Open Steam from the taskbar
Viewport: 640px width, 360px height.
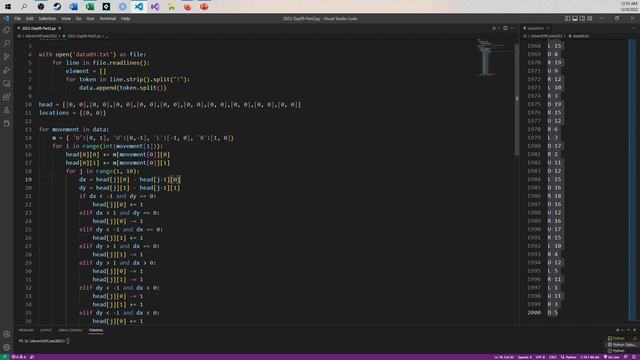click(57, 7)
